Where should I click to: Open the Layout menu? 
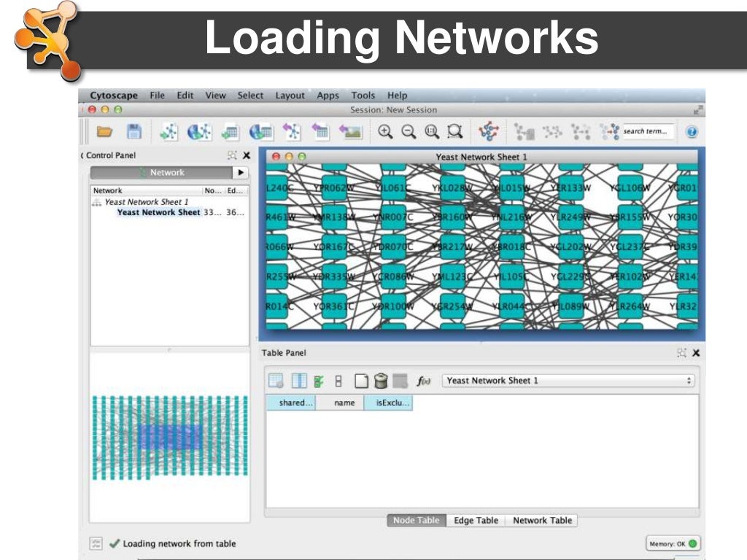click(x=290, y=96)
